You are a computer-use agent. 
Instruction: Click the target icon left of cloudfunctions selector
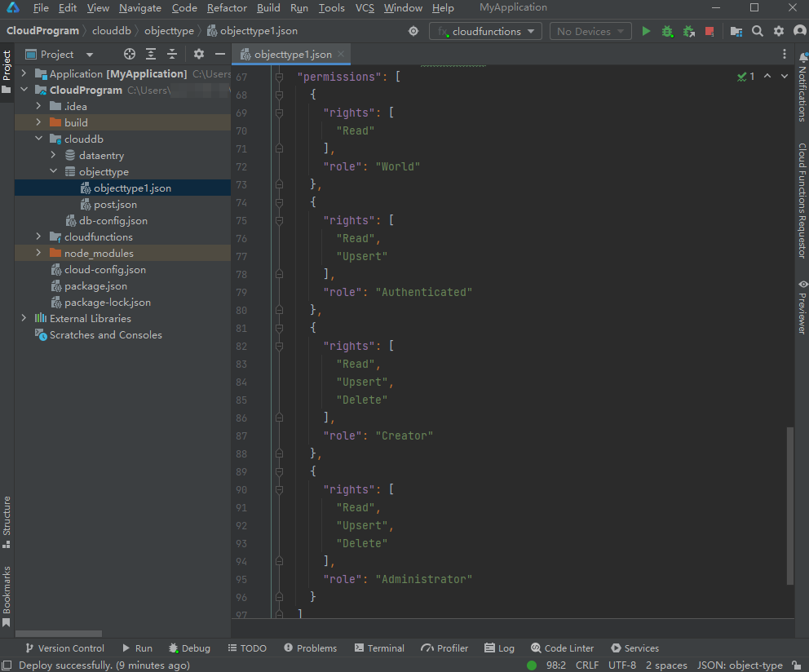coord(413,32)
